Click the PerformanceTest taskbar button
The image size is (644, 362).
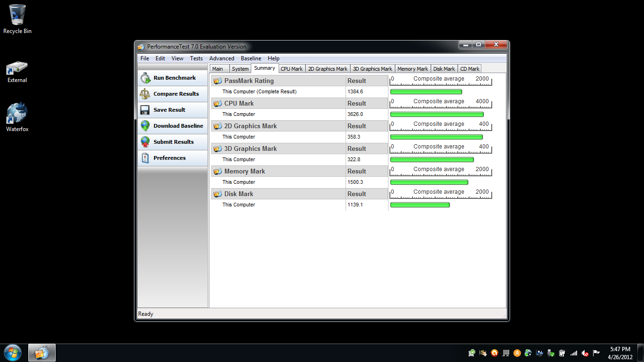(42, 353)
